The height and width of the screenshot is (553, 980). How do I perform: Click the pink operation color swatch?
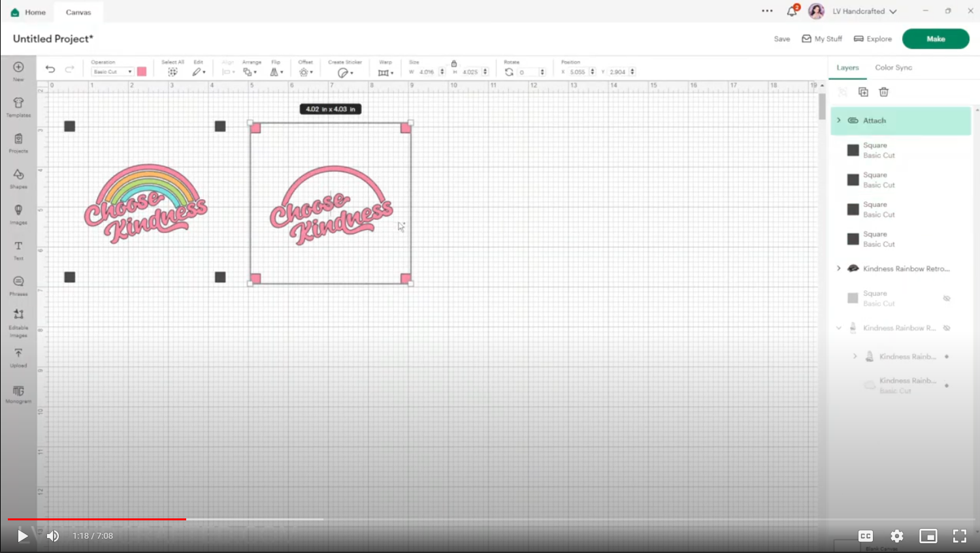(142, 71)
